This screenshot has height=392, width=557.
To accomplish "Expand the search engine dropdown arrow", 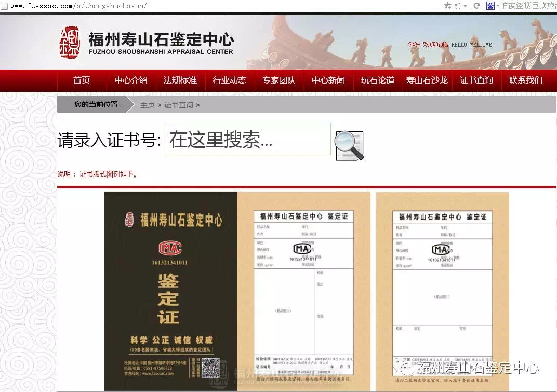I will 498,6.
